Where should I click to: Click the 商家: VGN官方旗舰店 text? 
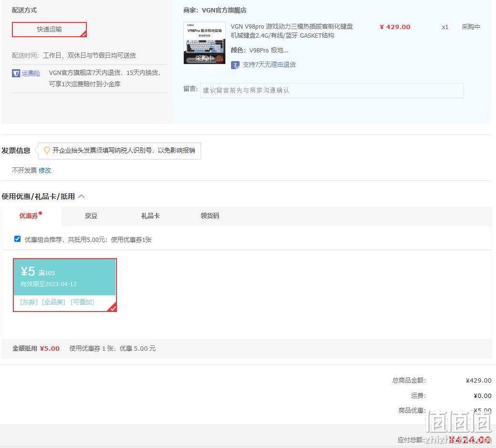pos(215,10)
